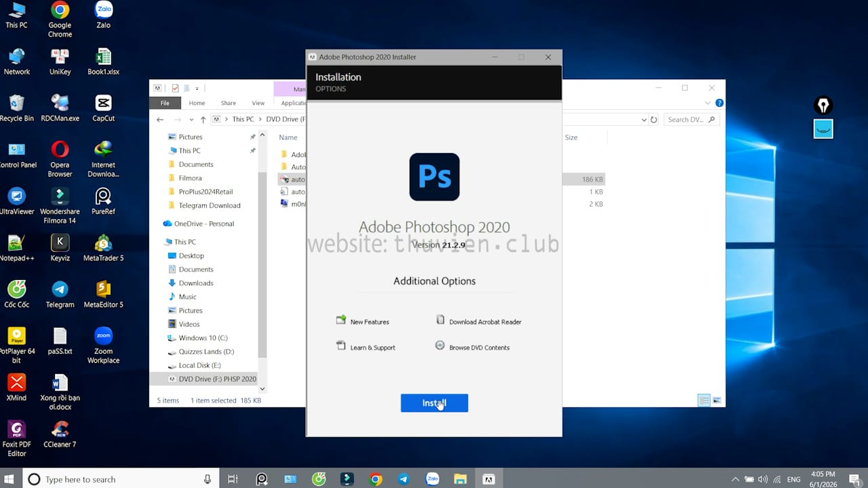Switch to the Share ribbon tab
The image size is (868, 488).
click(228, 103)
